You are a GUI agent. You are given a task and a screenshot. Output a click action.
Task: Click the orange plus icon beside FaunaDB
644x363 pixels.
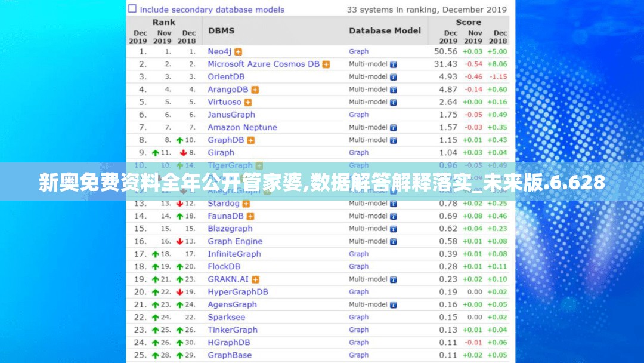click(250, 216)
